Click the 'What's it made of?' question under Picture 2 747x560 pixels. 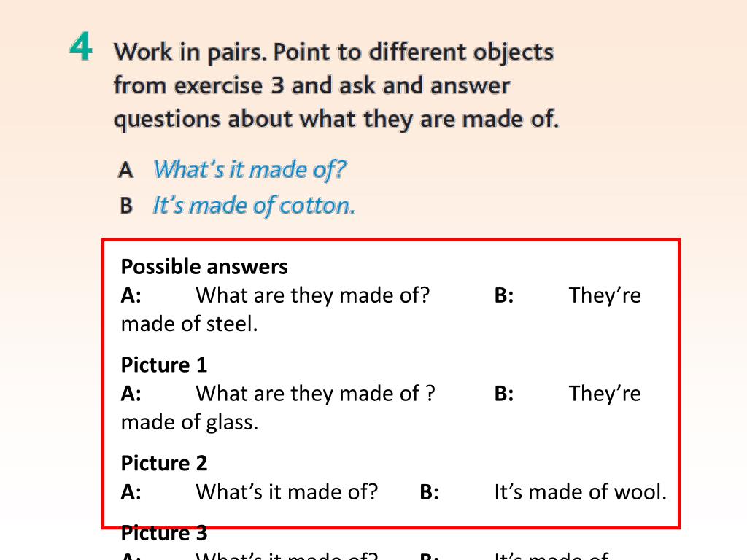pos(287,492)
